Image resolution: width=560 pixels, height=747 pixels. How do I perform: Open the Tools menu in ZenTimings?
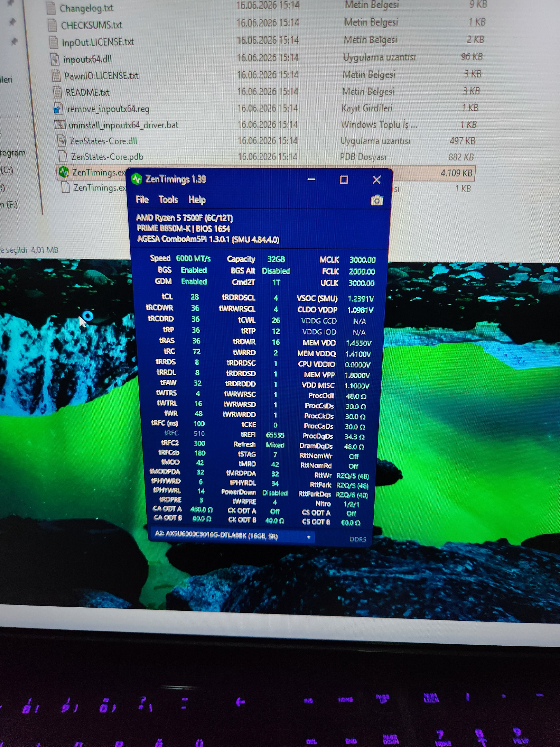[x=168, y=200]
